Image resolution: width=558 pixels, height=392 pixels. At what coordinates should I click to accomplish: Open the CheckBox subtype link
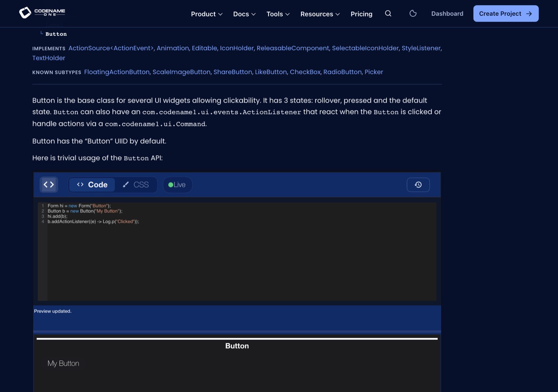click(x=305, y=72)
